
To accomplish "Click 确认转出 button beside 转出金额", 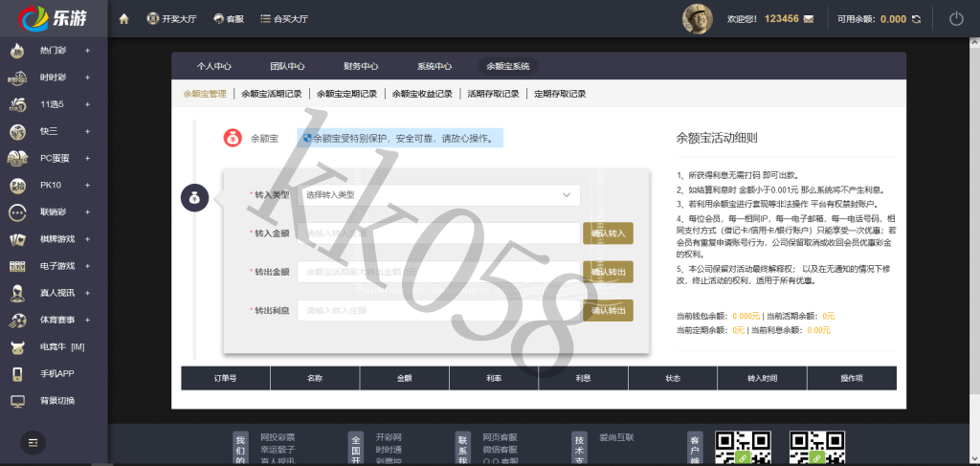I will point(608,272).
